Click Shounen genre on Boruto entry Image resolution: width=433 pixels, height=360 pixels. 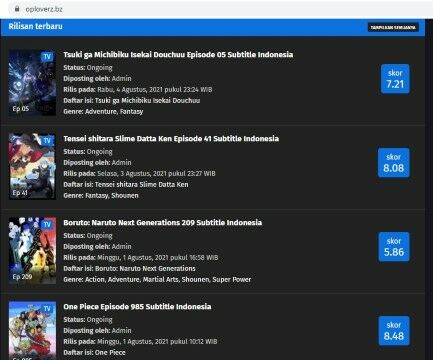pos(196,279)
